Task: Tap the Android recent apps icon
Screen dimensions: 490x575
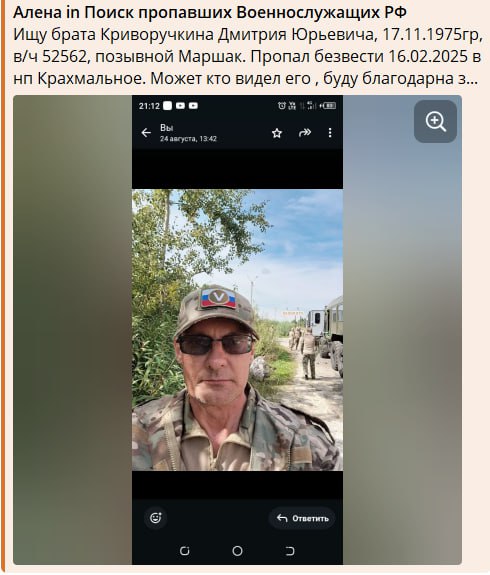Action: pos(185,551)
